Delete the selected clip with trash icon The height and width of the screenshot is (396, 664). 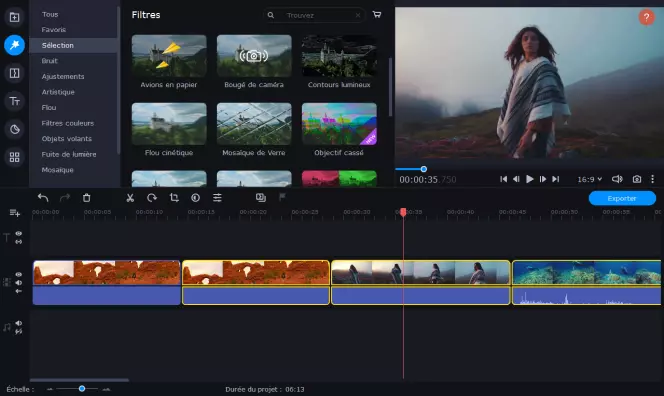coord(86,198)
